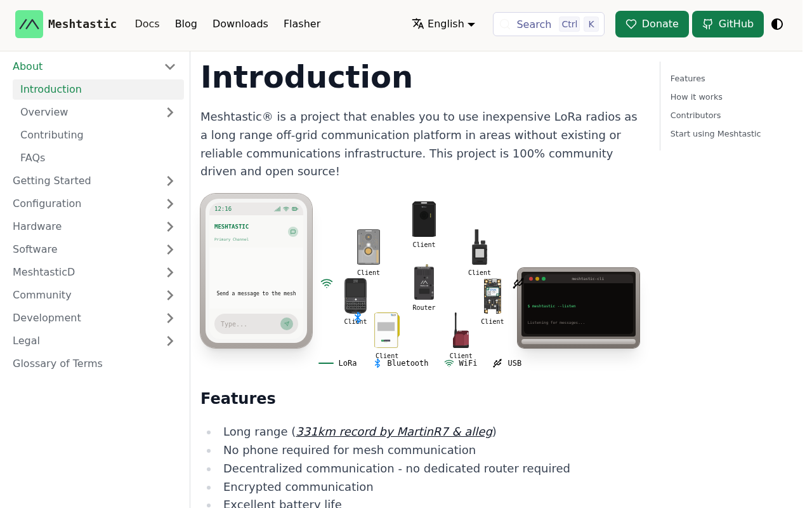The image size is (812, 508).
Task: Open the GitHub link button
Action: [728, 24]
